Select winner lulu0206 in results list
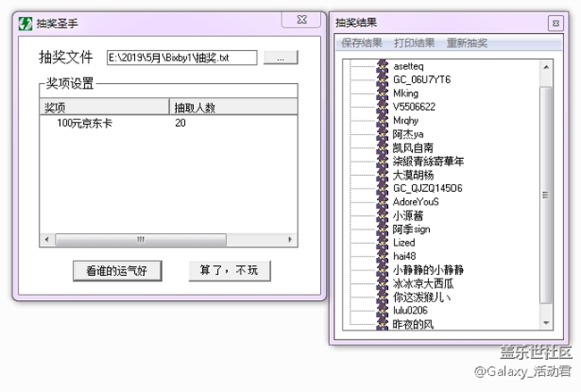Screen dimensions: 581x392 point(410,310)
